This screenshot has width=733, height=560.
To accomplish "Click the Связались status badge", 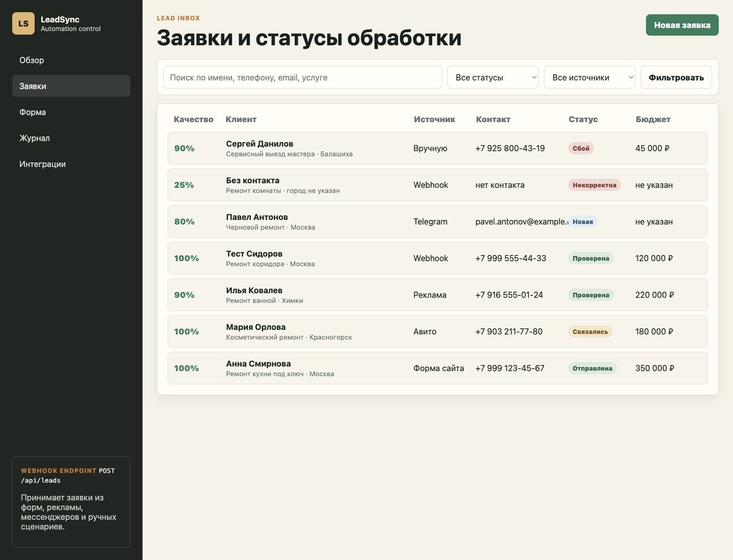I will tap(590, 331).
